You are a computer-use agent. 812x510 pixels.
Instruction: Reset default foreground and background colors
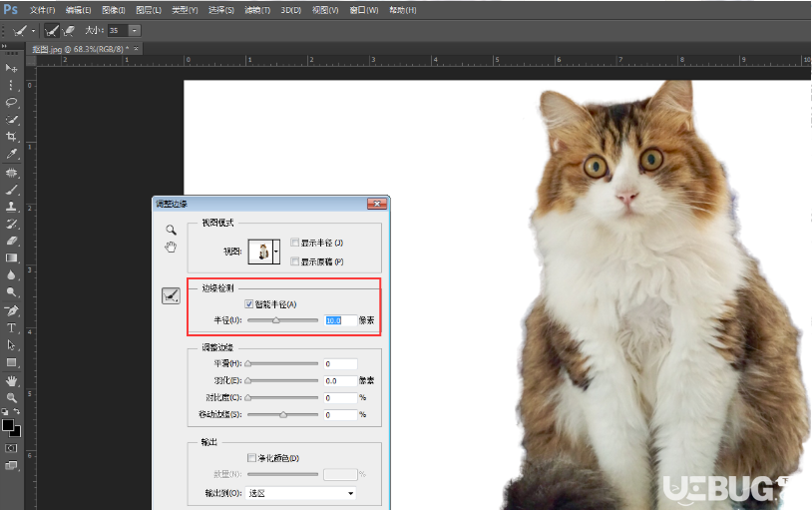(5, 411)
